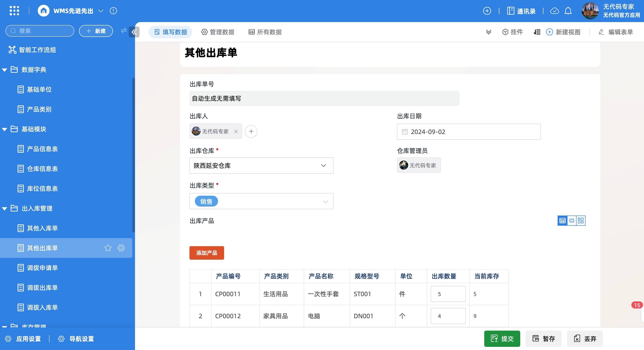Click the 出库日期 date field
This screenshot has height=350, width=644.
click(468, 132)
